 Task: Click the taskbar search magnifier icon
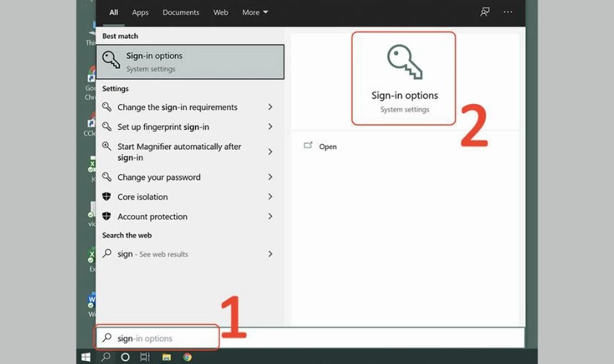point(105,357)
